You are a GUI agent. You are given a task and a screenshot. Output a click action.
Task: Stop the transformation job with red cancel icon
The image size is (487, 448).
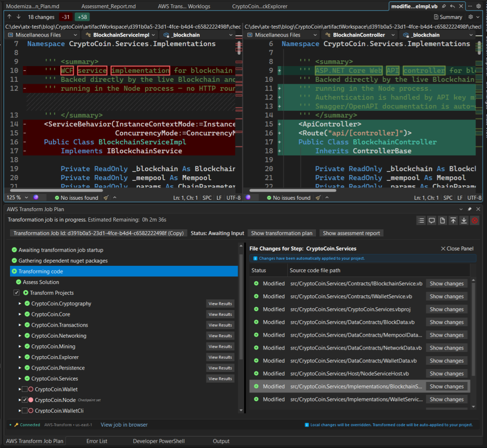(475, 221)
